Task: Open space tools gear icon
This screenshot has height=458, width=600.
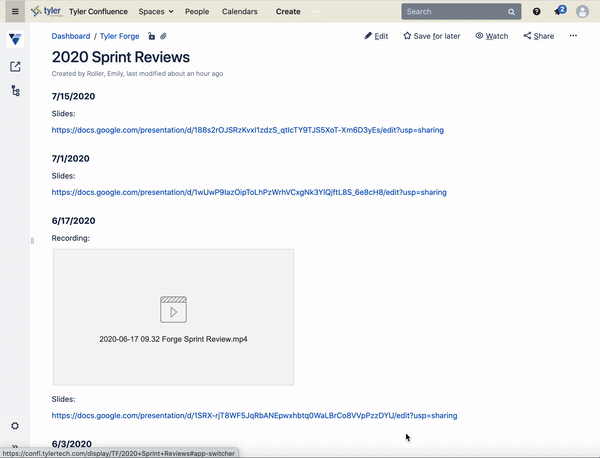Action: click(x=15, y=425)
